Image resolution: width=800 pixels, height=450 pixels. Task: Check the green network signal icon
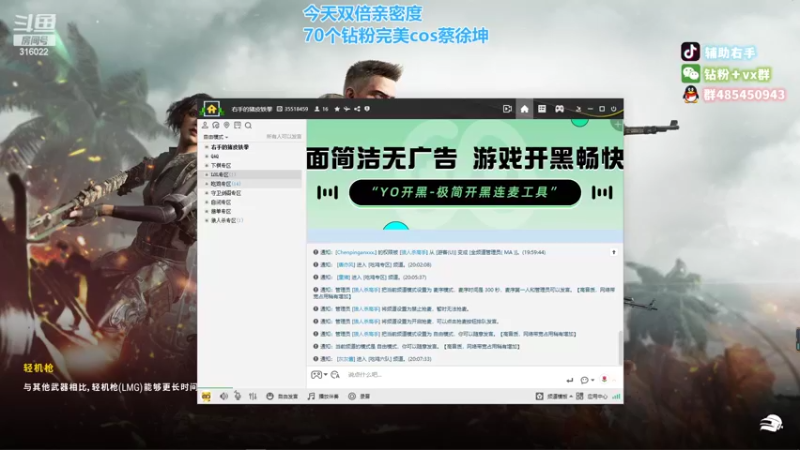616,396
